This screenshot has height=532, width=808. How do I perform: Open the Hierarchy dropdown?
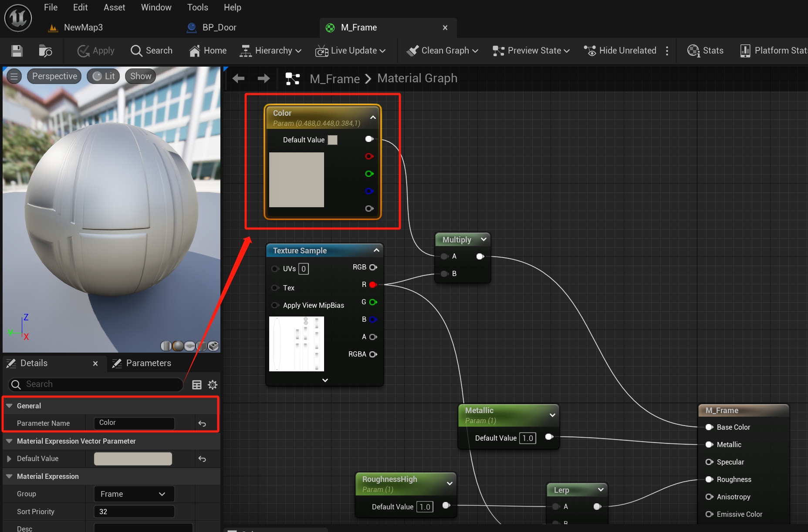pyautogui.click(x=270, y=51)
